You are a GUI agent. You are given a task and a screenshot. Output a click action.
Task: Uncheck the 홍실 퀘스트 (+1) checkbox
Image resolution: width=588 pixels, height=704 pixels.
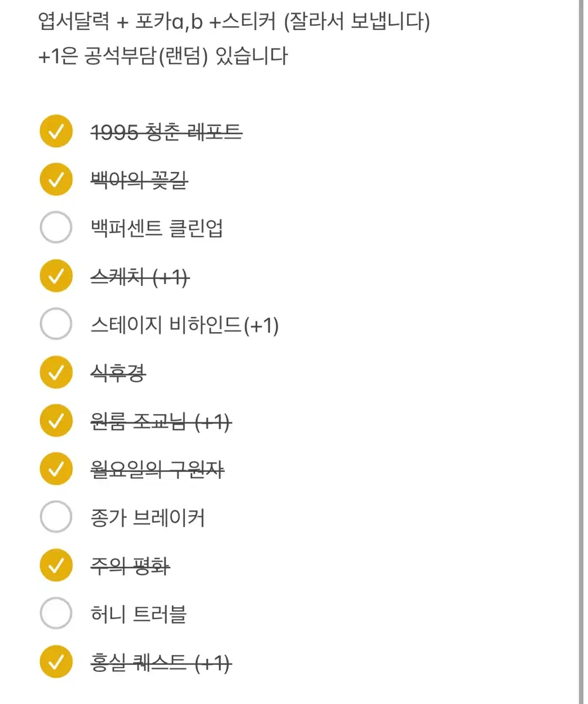pyautogui.click(x=56, y=662)
